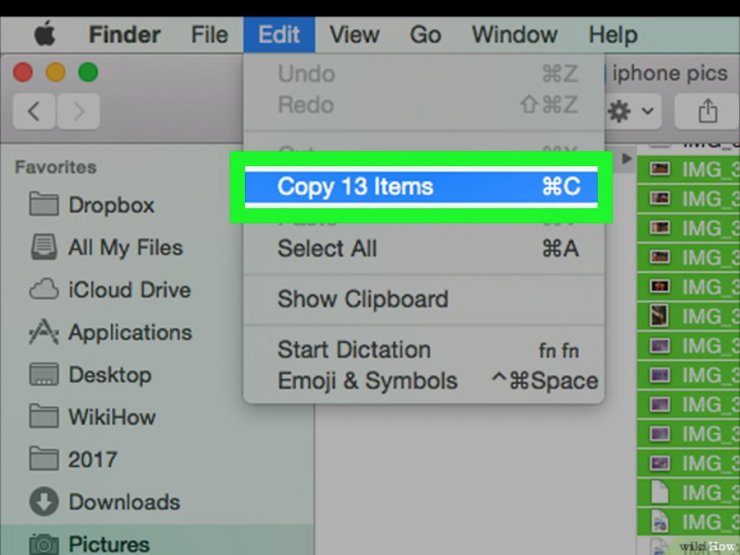
Task: Click the Finder forward arrow button
Action: [x=78, y=111]
